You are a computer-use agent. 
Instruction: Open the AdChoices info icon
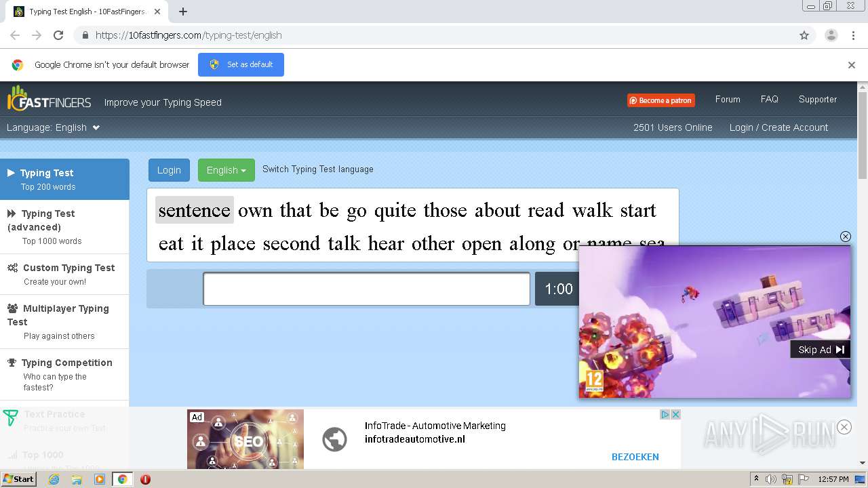(x=665, y=414)
